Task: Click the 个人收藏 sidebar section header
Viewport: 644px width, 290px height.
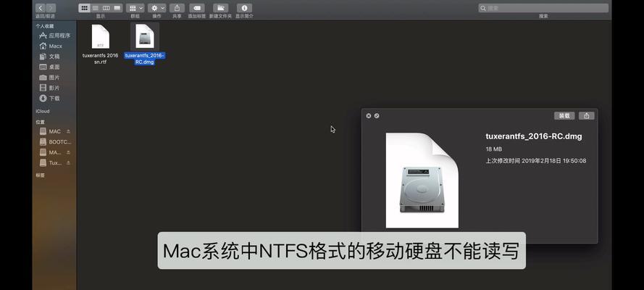Action: pos(45,26)
